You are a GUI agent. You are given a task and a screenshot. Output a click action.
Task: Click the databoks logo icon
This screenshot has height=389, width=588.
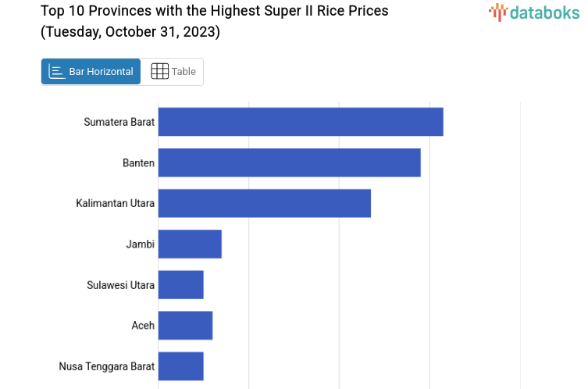click(x=498, y=12)
